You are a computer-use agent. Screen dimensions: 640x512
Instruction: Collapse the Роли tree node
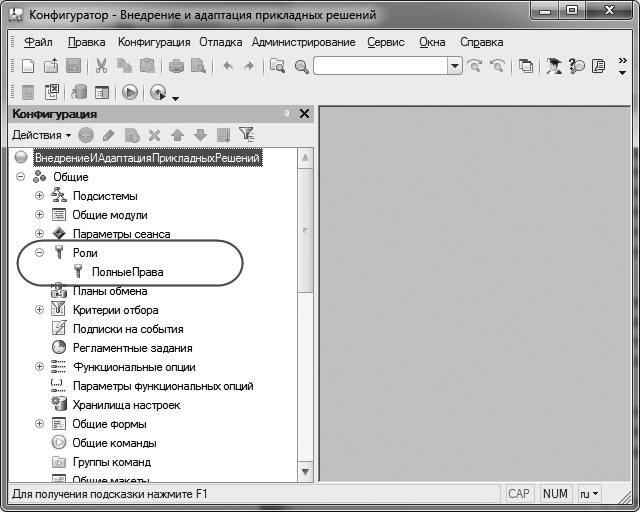point(40,253)
